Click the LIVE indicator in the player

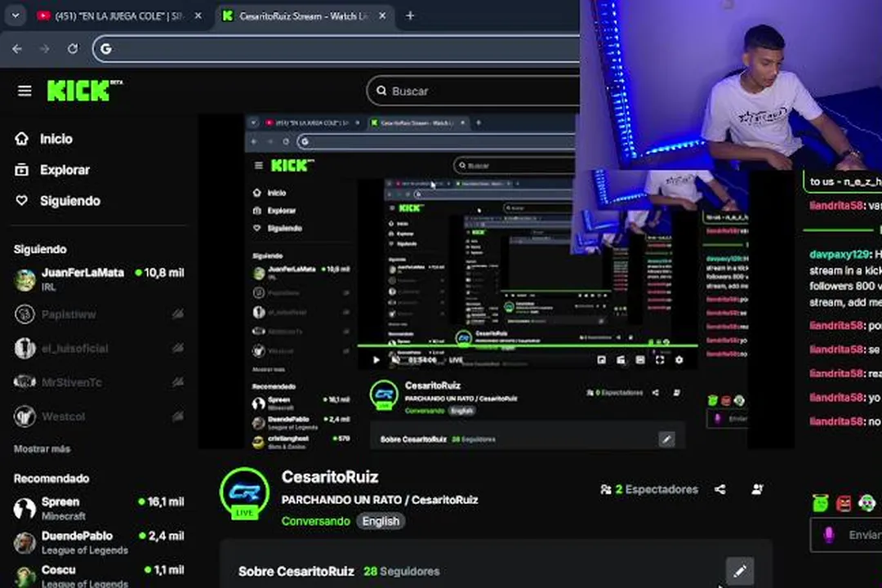[456, 360]
